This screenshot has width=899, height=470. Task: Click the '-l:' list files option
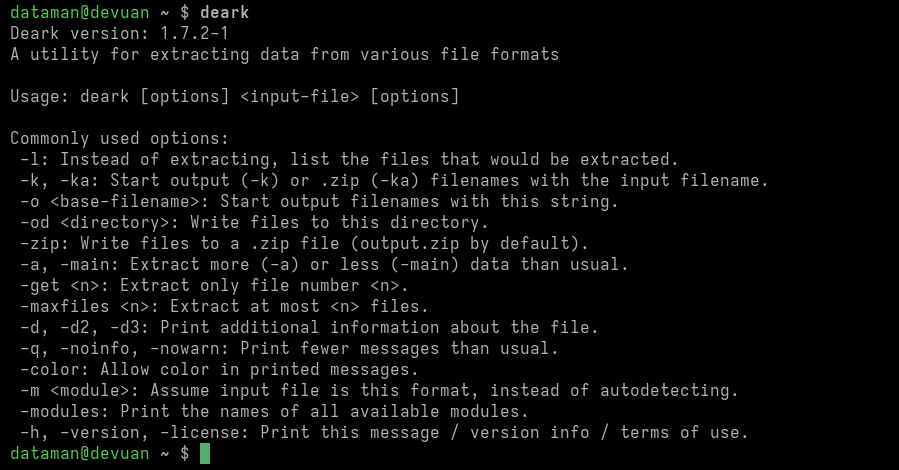[x=35, y=159]
